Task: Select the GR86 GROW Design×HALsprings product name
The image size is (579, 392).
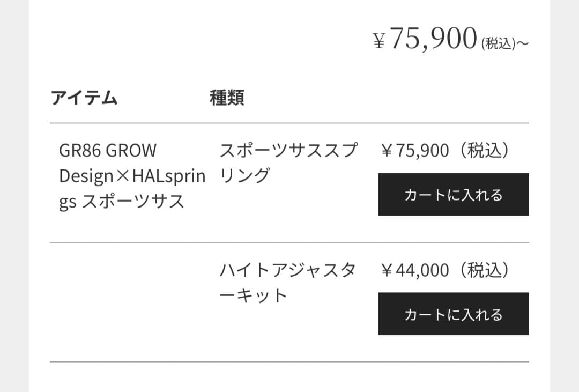Action: pos(131,175)
